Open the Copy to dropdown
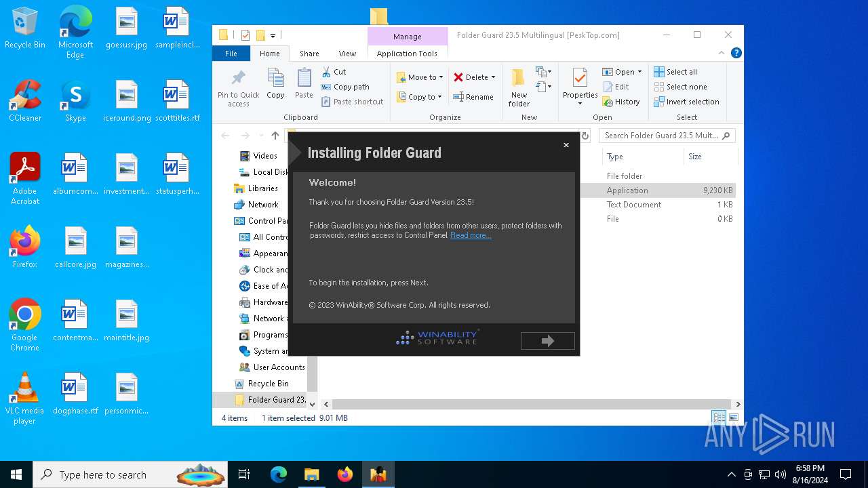868x488 pixels. tap(419, 97)
